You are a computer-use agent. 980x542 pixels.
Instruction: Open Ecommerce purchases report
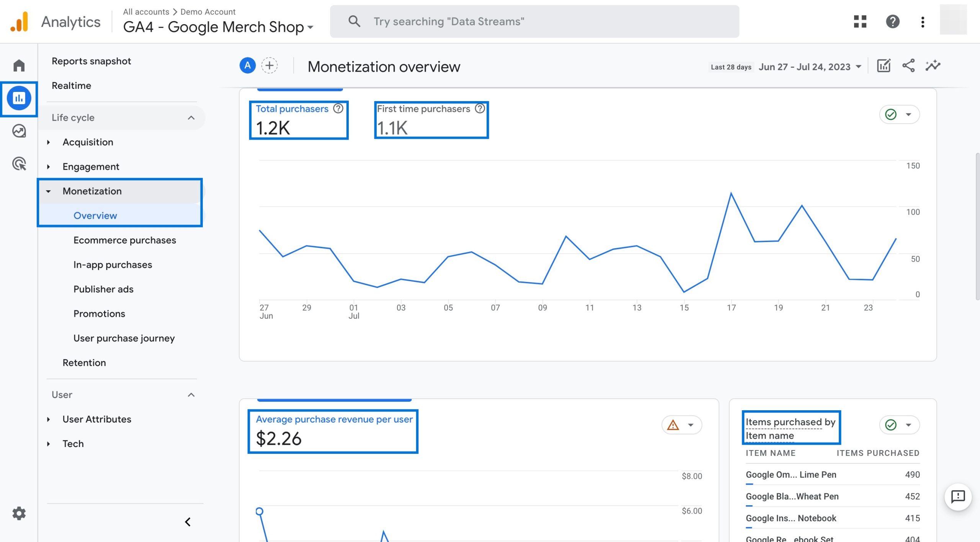124,240
